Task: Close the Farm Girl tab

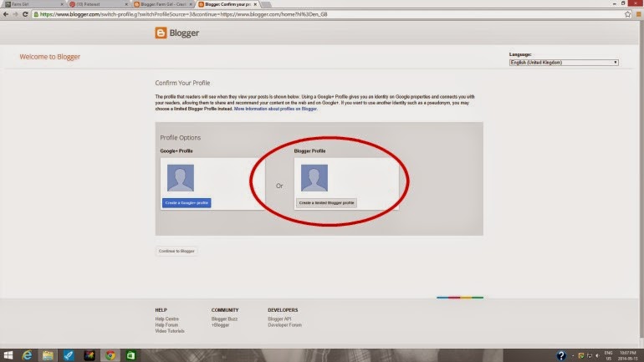Action: (62, 4)
